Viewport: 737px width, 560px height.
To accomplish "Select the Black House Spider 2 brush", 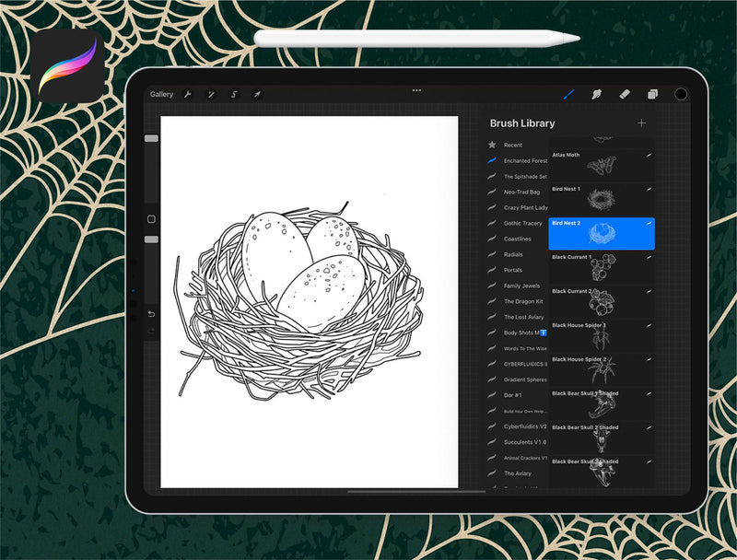I will pos(601,368).
